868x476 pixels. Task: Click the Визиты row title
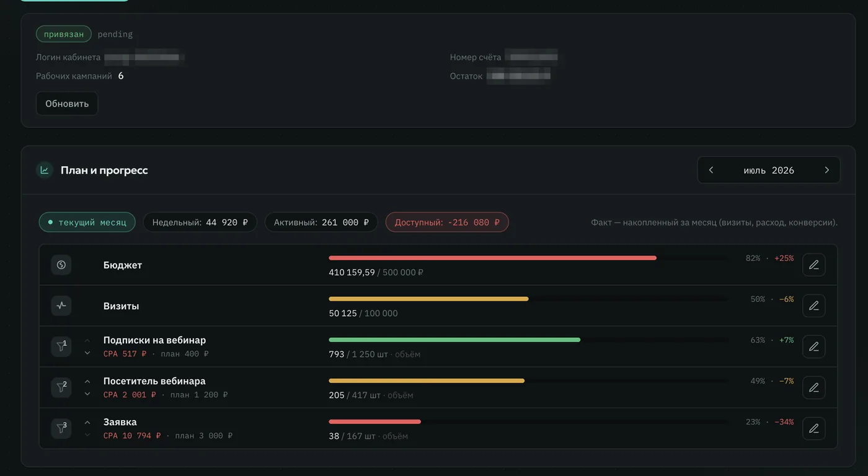[121, 306]
